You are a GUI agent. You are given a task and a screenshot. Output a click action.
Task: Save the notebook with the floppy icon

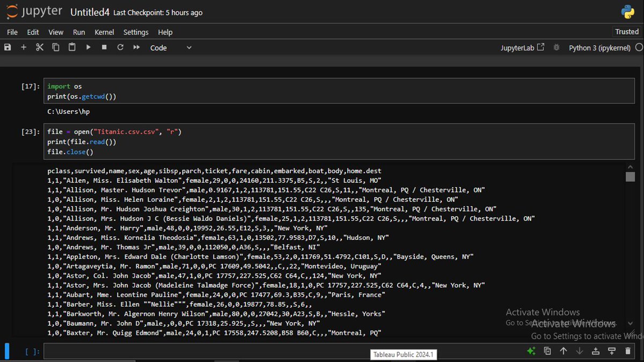tap(8, 48)
